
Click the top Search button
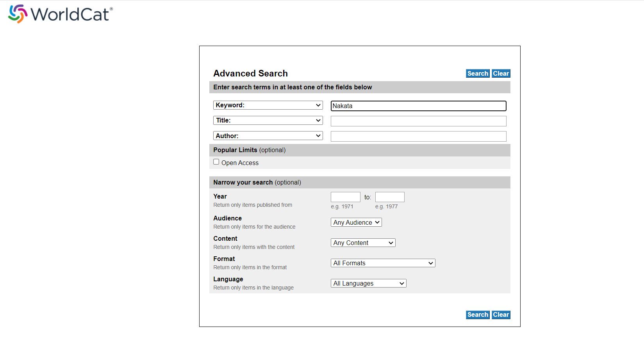477,73
